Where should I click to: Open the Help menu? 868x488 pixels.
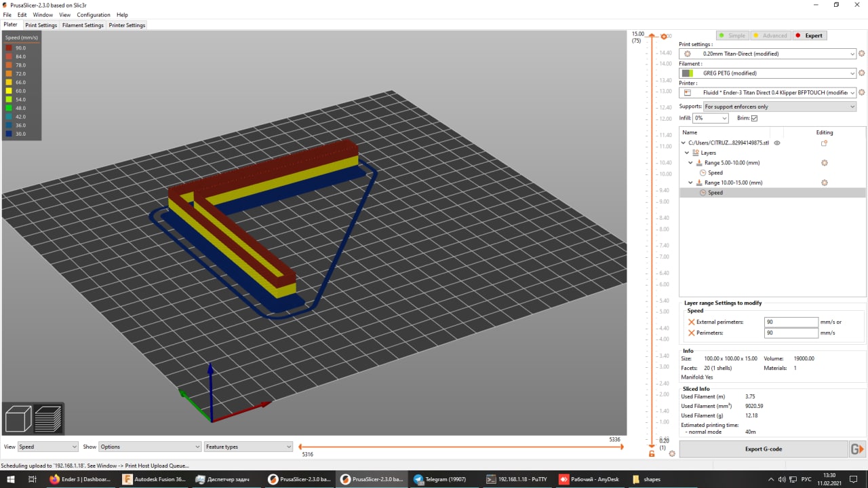(x=122, y=15)
